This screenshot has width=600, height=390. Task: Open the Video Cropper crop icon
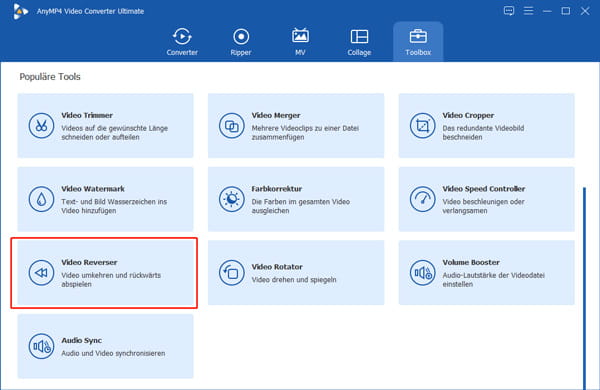tap(422, 126)
